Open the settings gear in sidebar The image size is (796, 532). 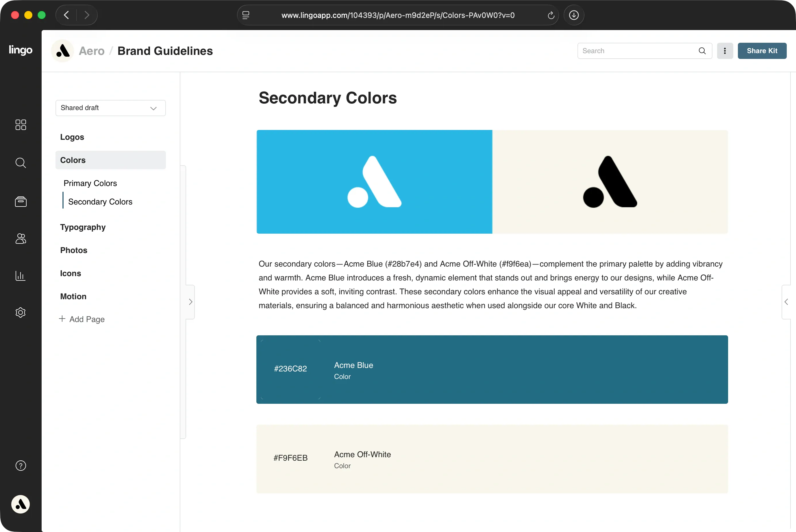pyautogui.click(x=21, y=312)
